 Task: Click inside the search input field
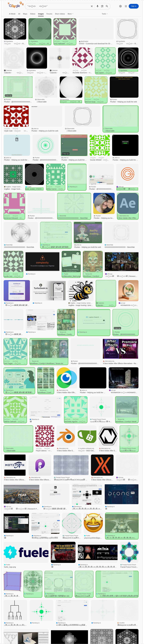pyautogui.click(x=58, y=6)
